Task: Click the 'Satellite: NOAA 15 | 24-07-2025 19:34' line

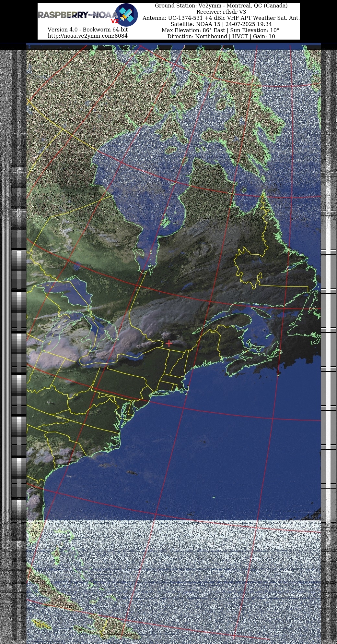Action: tap(221, 24)
